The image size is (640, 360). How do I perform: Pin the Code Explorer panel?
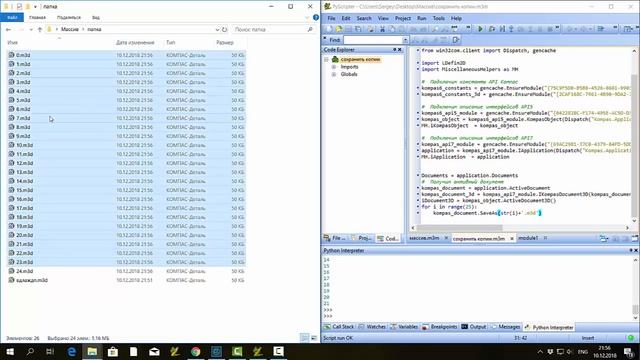coord(395,50)
